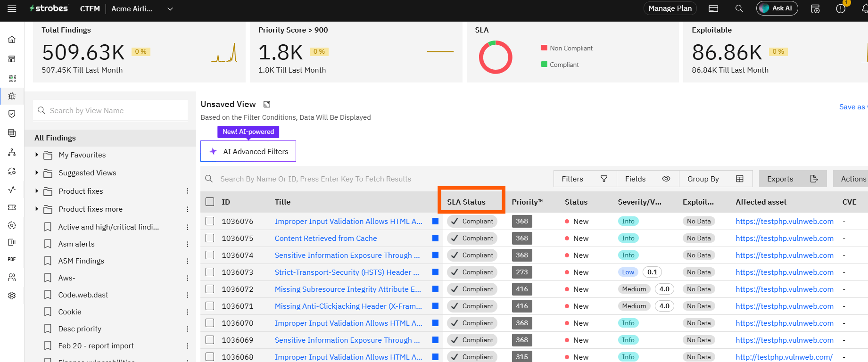Open the users sidebar icon
This screenshot has height=362, width=868.
(12, 277)
